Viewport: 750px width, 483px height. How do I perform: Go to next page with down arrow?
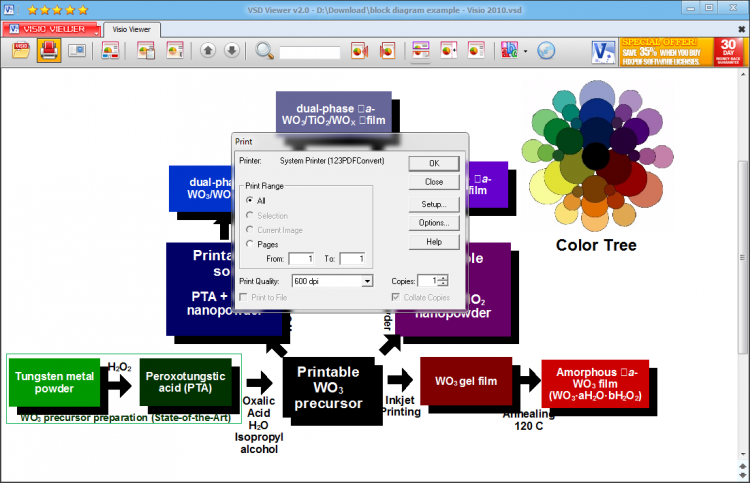(232, 50)
